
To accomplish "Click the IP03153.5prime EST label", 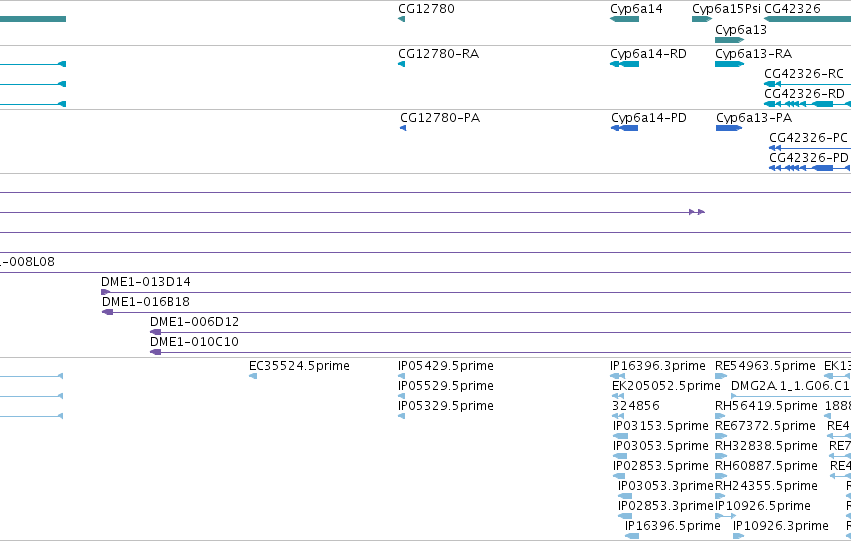I will pos(661,426).
